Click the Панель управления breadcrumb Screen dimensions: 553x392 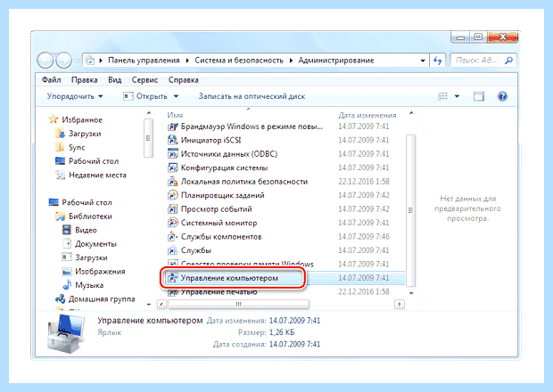click(x=144, y=61)
